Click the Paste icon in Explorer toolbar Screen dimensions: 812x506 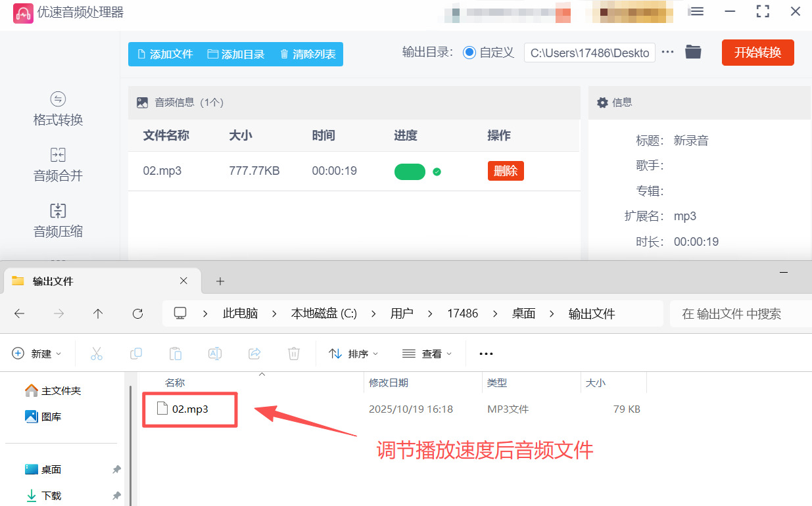tap(176, 354)
